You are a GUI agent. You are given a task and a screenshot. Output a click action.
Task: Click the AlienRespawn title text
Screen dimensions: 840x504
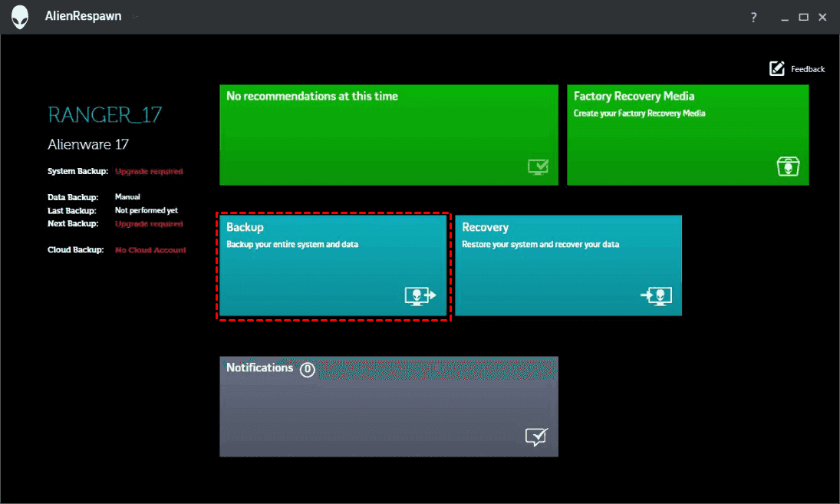click(x=83, y=16)
